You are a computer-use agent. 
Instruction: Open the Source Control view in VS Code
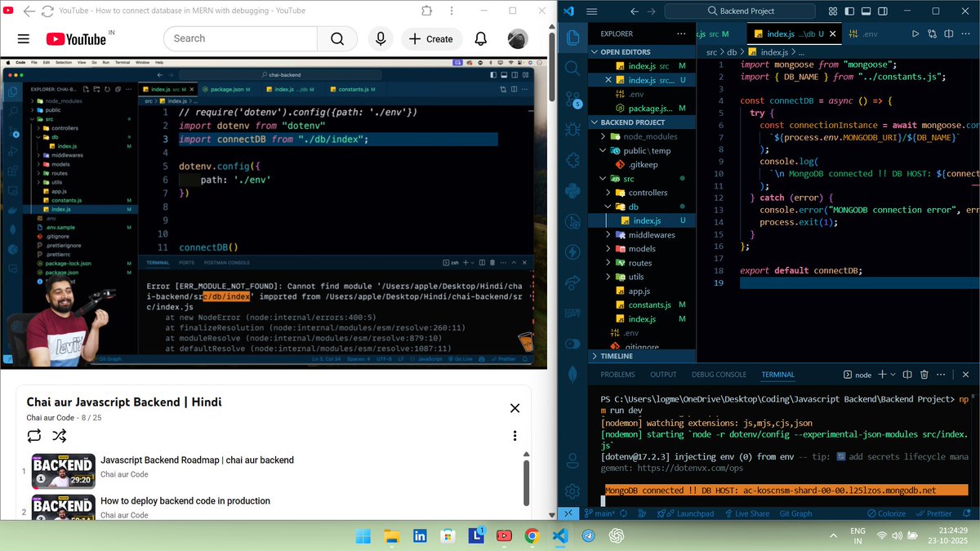(x=573, y=98)
